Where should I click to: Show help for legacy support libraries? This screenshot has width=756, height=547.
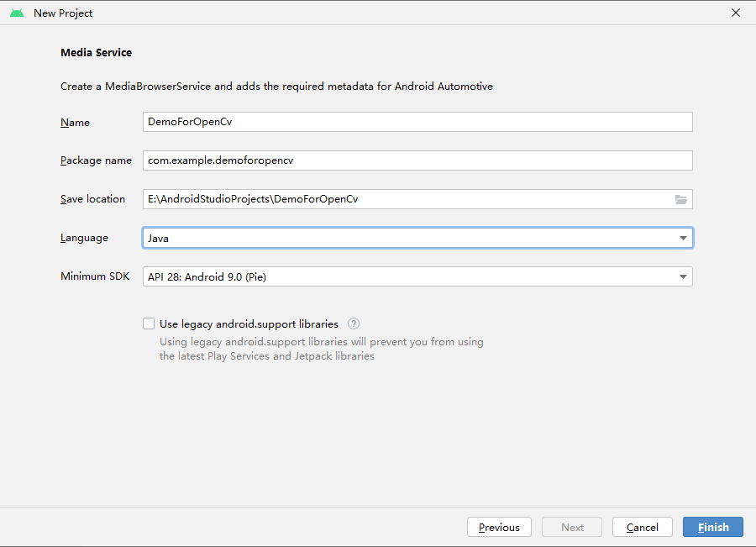click(x=354, y=323)
